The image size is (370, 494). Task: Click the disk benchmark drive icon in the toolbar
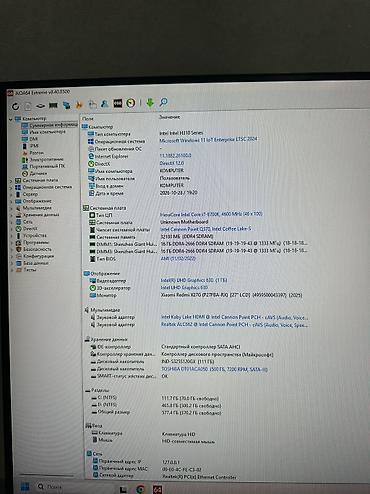[41, 106]
